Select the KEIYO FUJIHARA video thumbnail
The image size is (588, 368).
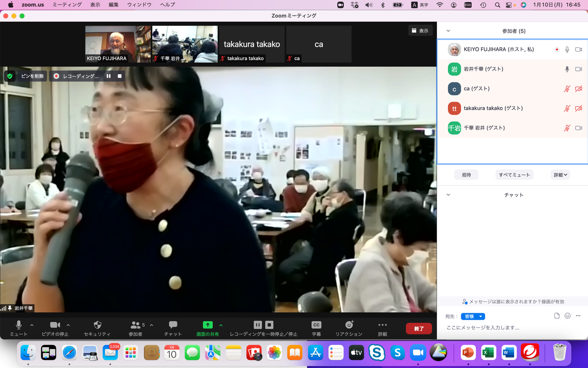tap(118, 44)
